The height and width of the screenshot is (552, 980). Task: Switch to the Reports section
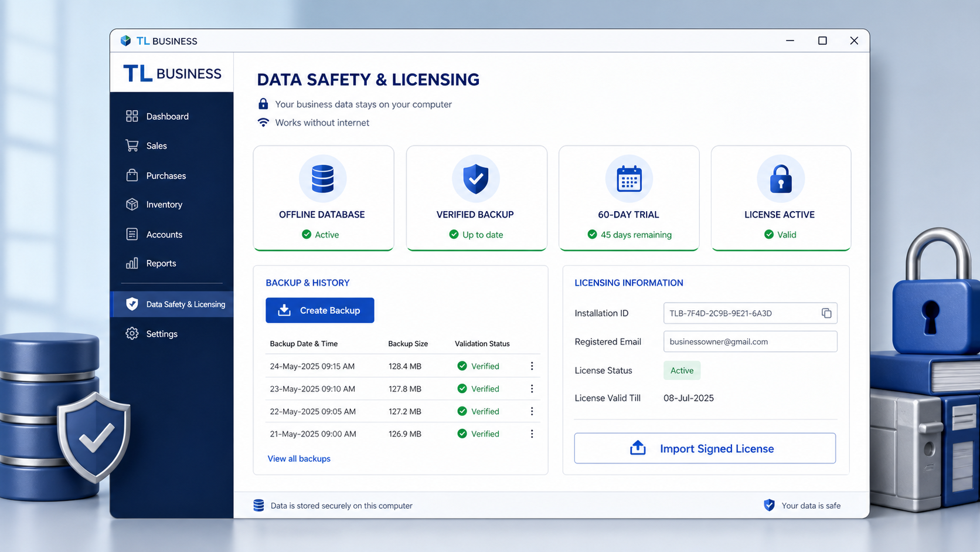point(172,263)
